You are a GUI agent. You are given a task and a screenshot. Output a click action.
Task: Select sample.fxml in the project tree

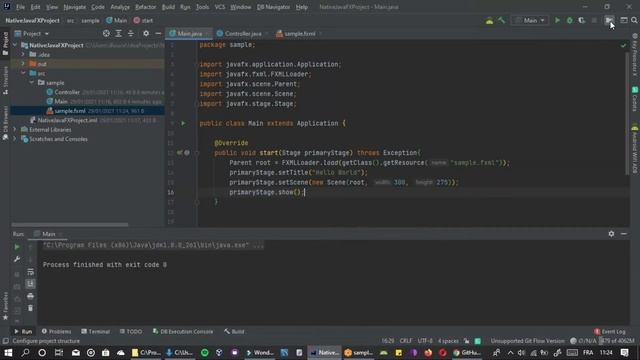click(70, 111)
